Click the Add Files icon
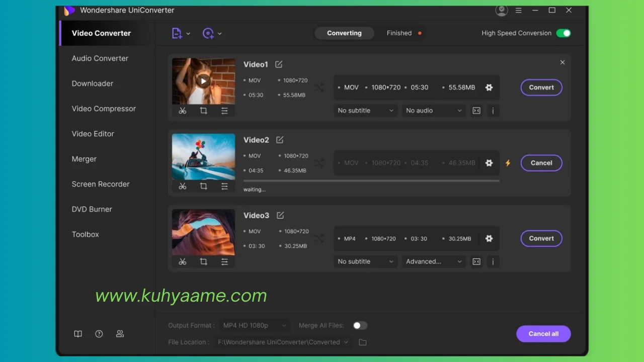Viewport: 644px width, 362px height. point(177,33)
